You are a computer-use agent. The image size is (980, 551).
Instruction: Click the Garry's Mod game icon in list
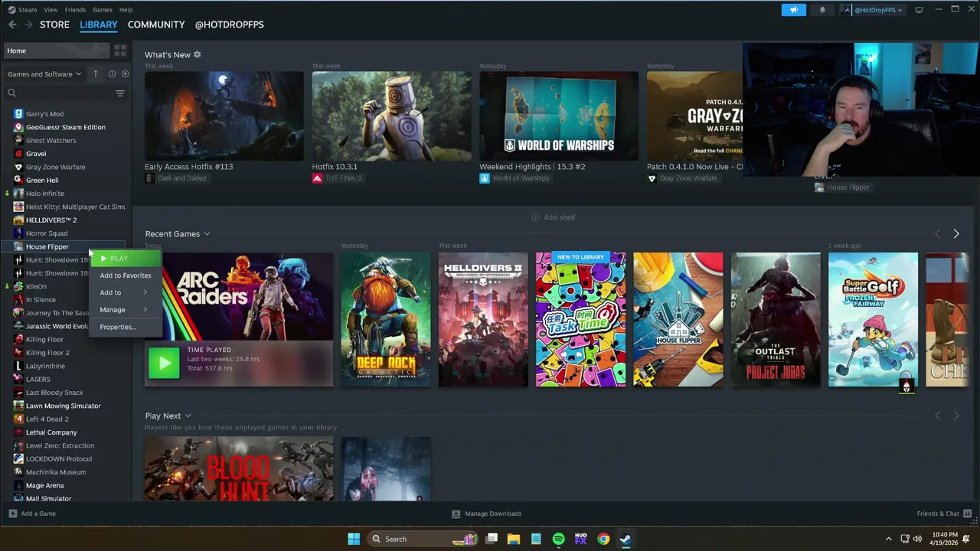[18, 114]
